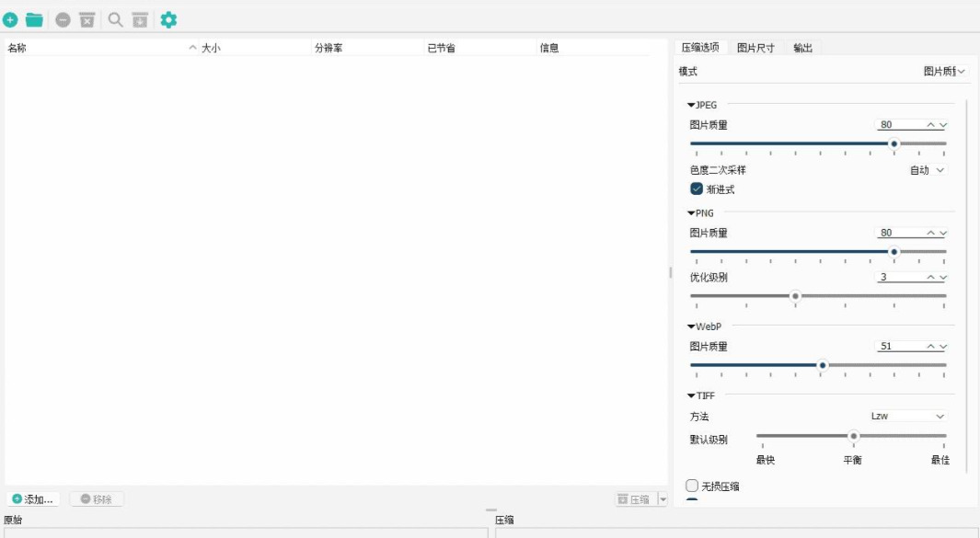Click the TIFF 默认级别 slider handle
The height and width of the screenshot is (538, 980).
[x=853, y=436]
